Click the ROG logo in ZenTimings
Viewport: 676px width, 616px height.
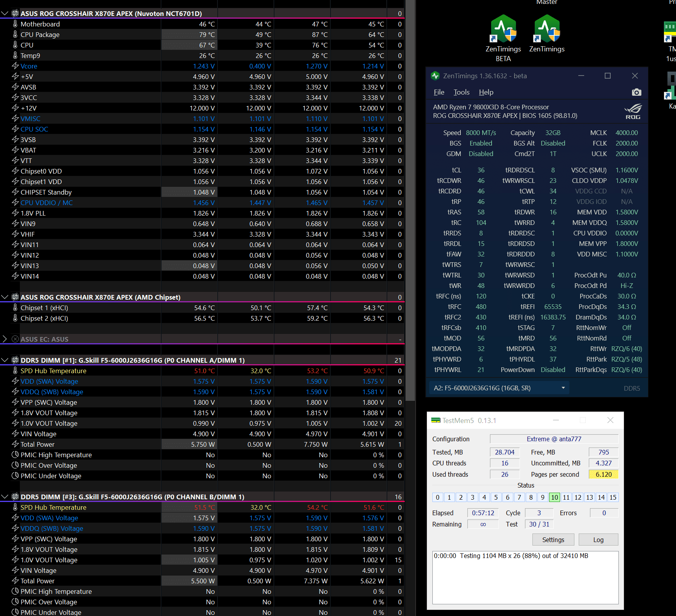pos(633,112)
